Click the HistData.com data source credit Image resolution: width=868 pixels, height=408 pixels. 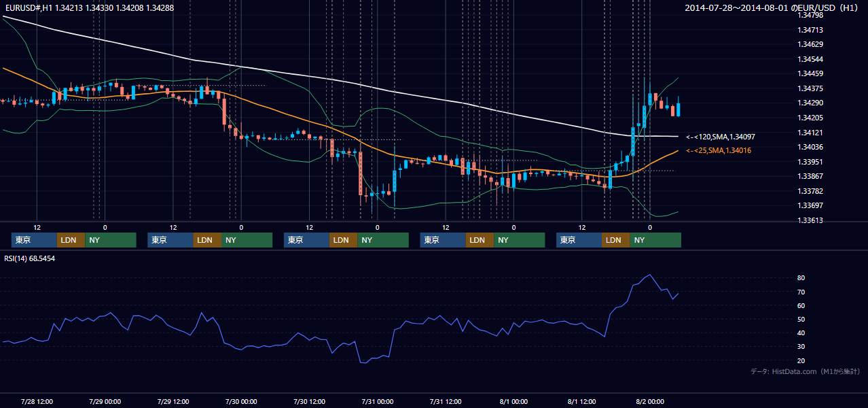tap(806, 371)
